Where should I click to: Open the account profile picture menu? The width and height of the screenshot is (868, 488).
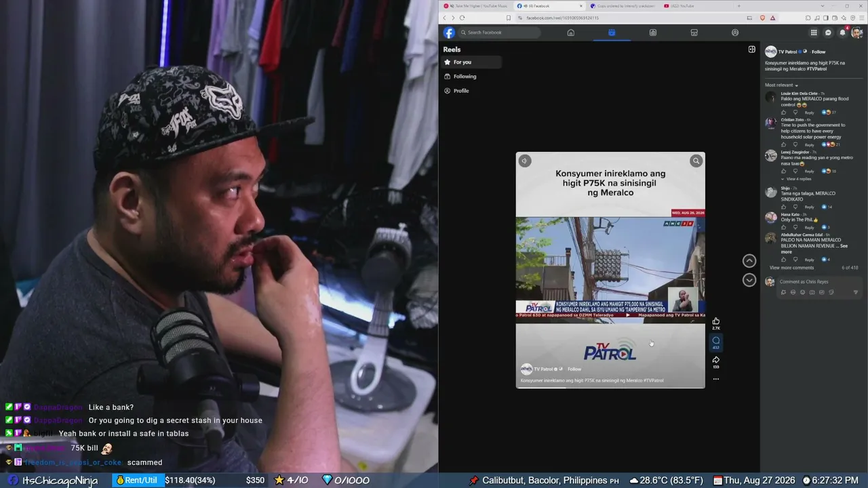pyautogui.click(x=857, y=33)
